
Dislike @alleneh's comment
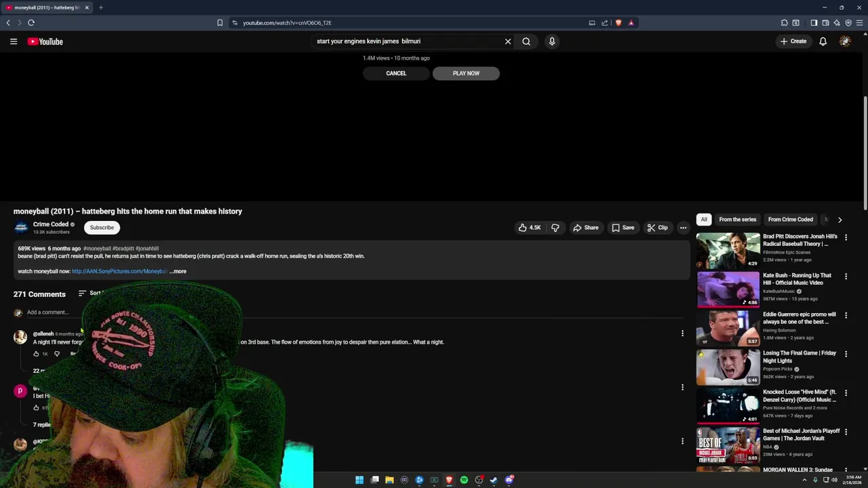(x=57, y=354)
